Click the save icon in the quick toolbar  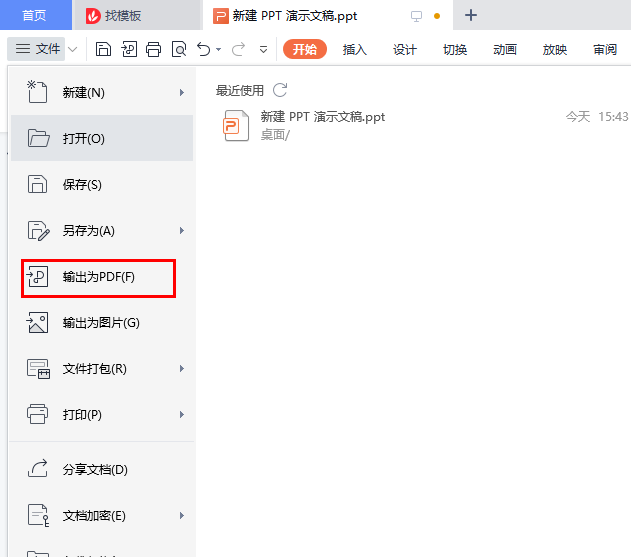[103, 50]
